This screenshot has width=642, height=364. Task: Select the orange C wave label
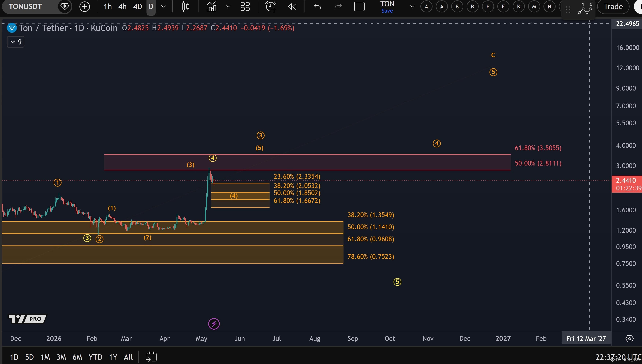493,55
